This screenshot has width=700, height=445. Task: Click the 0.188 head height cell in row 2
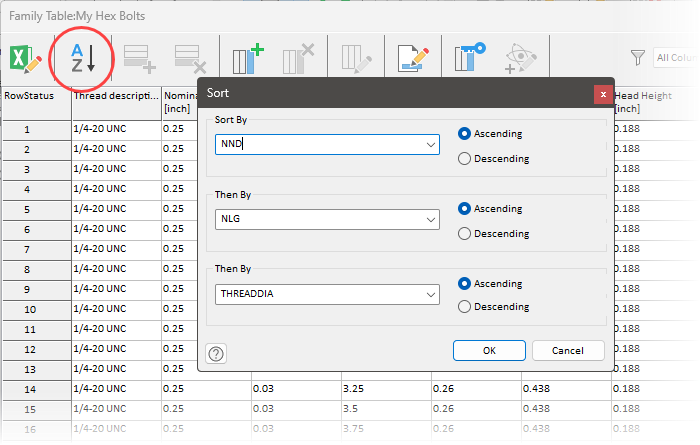[x=655, y=149]
